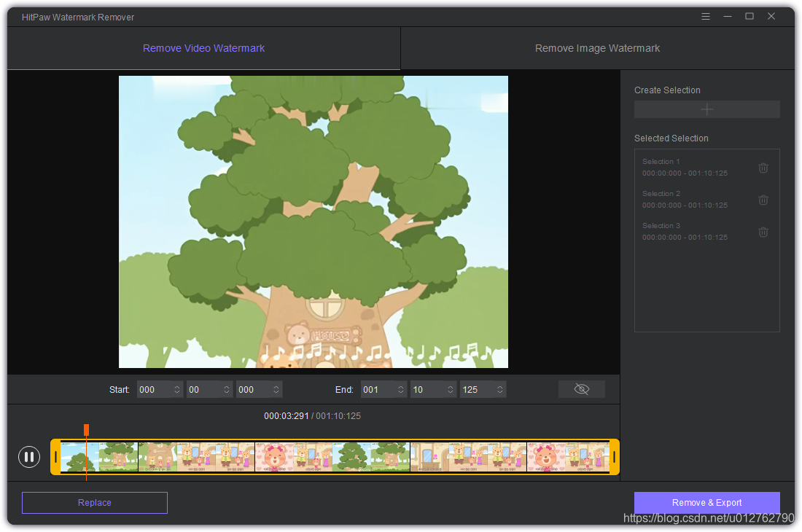Adjust End seconds stepper showing 10
802x532 pixels.
click(x=451, y=389)
